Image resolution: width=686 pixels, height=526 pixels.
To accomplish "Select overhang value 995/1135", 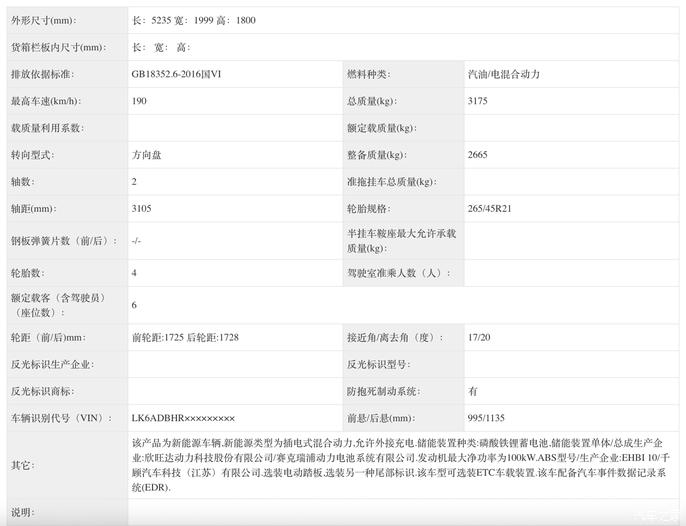I will pyautogui.click(x=486, y=418).
